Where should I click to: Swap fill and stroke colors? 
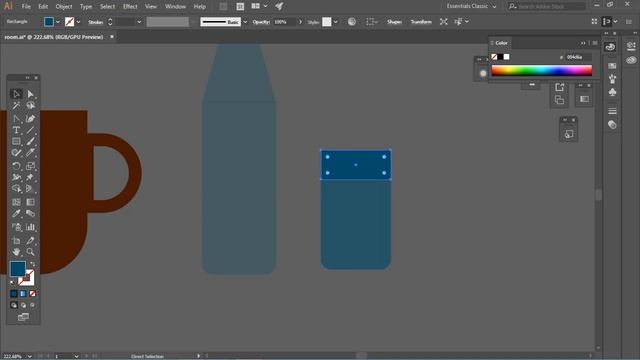(33, 264)
